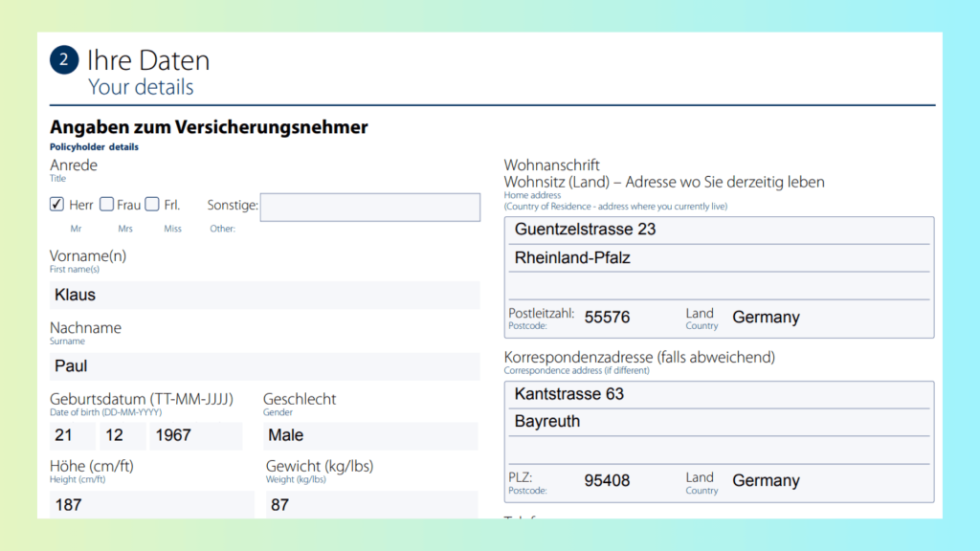Tick the Frau checkbox
This screenshot has height=551, width=980.
[107, 204]
